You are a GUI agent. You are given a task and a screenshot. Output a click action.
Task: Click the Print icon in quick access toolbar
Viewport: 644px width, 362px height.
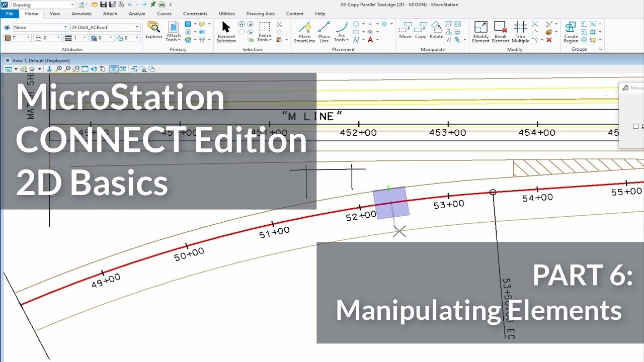162,5
